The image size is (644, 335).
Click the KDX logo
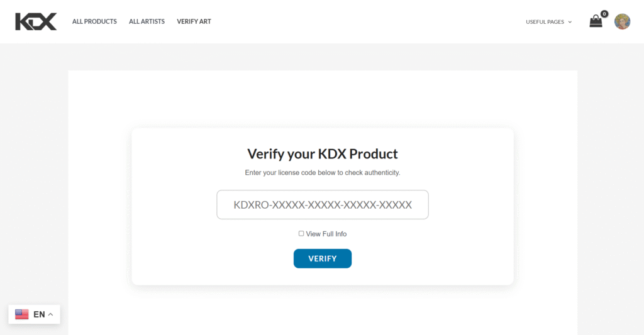[x=36, y=21]
